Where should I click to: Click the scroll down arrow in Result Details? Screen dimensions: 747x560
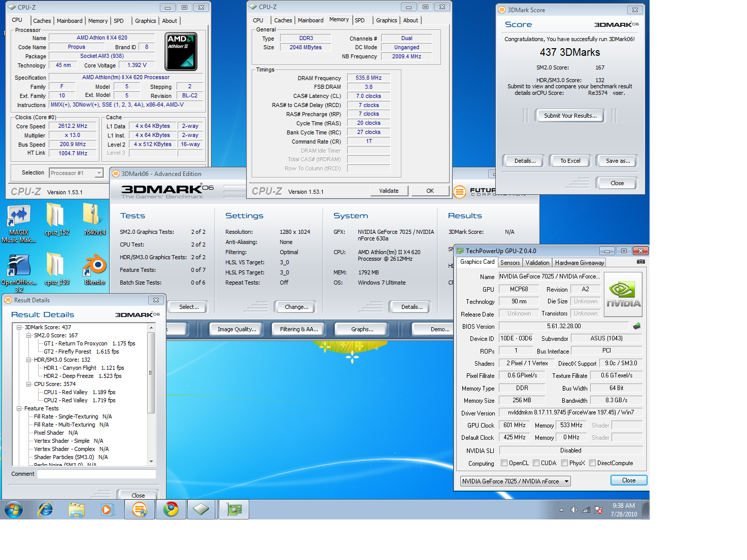tap(151, 461)
